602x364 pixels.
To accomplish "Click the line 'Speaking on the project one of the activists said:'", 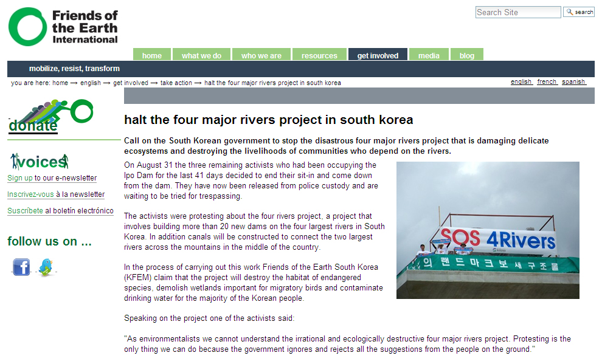I will tap(209, 318).
